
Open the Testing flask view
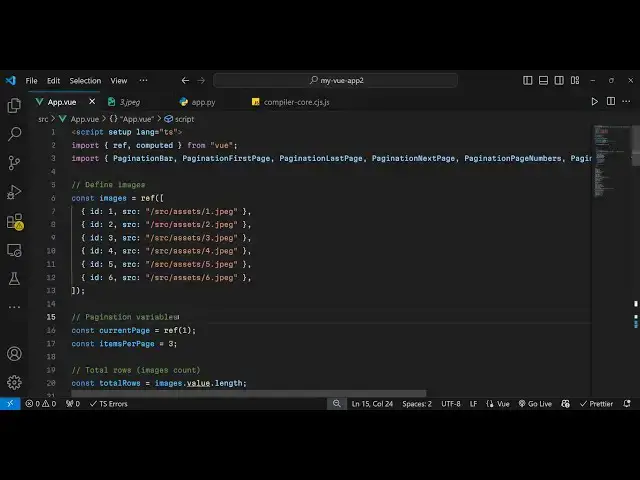pyautogui.click(x=14, y=279)
